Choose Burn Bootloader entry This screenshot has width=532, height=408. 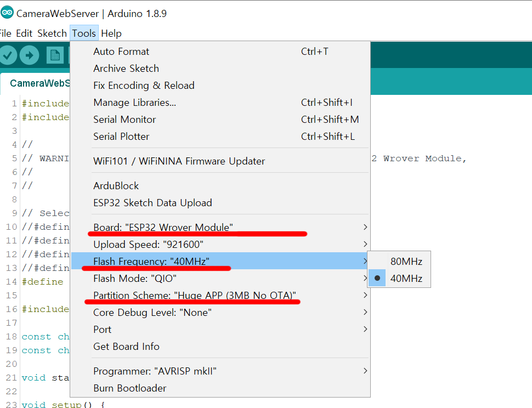pos(220,388)
